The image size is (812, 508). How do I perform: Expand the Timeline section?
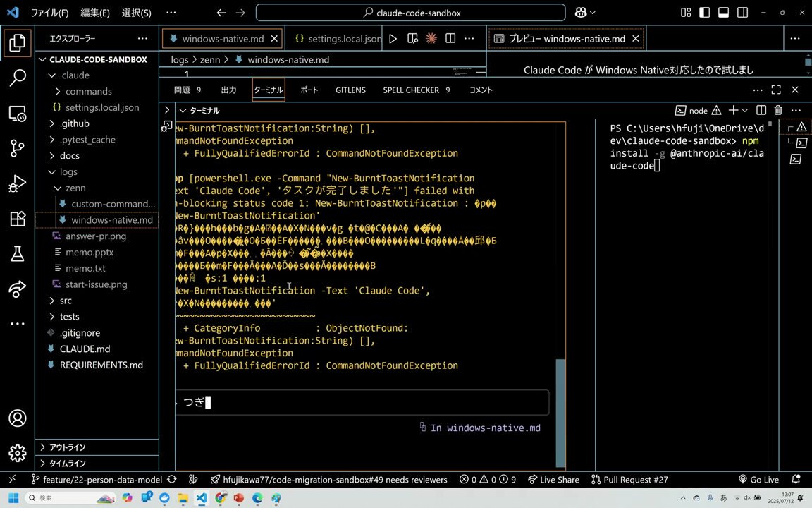point(97,463)
